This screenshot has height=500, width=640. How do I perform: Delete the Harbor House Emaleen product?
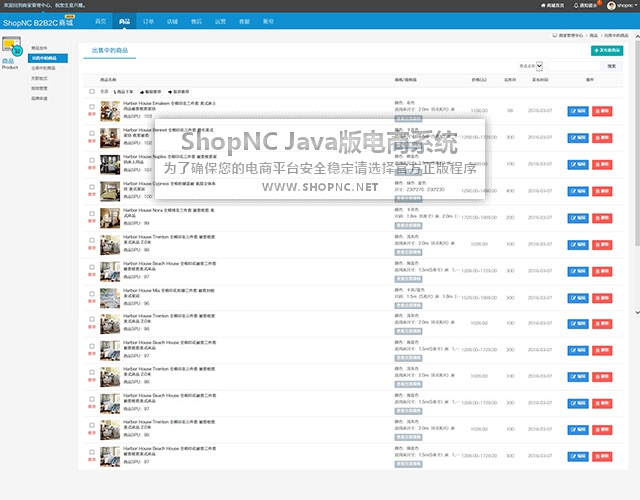click(602, 111)
